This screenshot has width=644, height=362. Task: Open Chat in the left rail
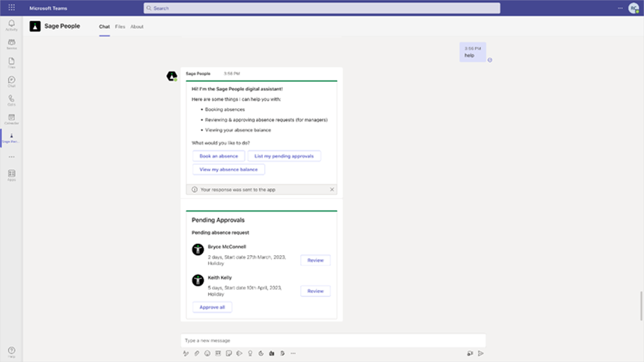click(12, 82)
